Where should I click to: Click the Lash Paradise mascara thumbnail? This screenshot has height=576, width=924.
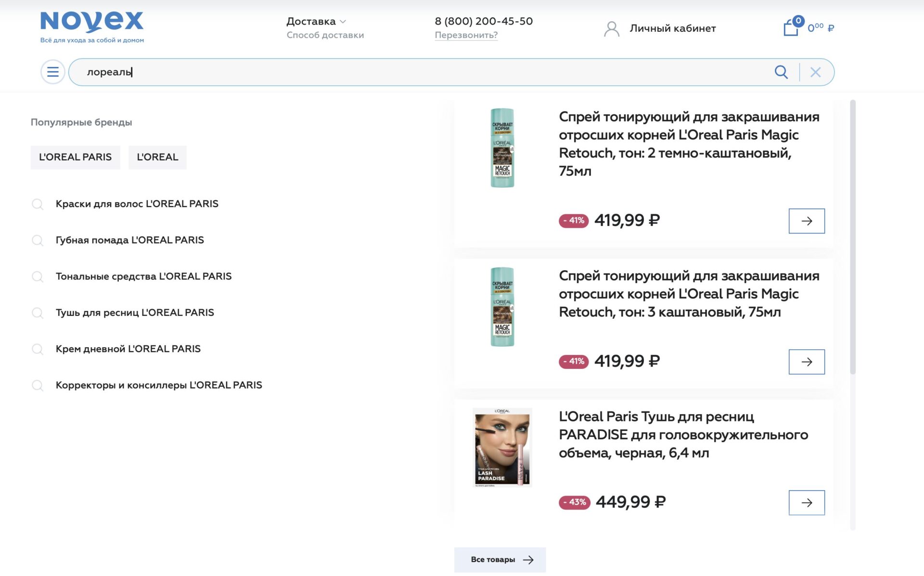(x=502, y=447)
